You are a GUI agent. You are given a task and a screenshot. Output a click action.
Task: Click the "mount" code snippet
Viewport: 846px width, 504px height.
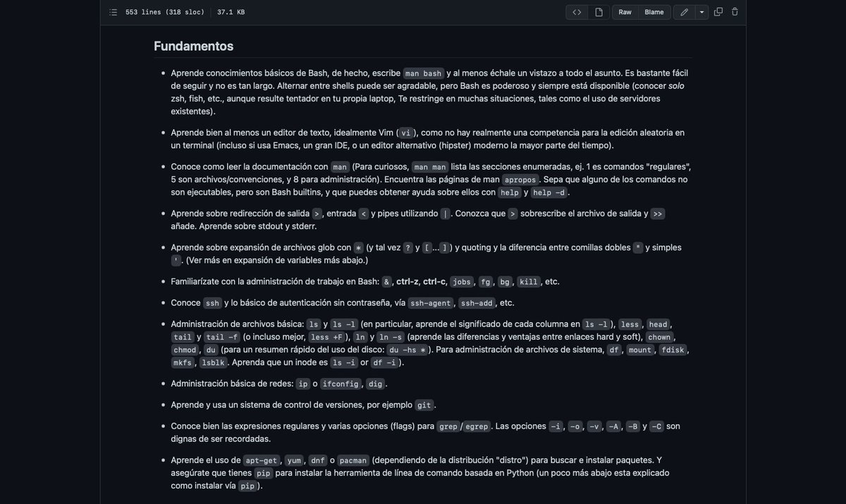click(640, 350)
